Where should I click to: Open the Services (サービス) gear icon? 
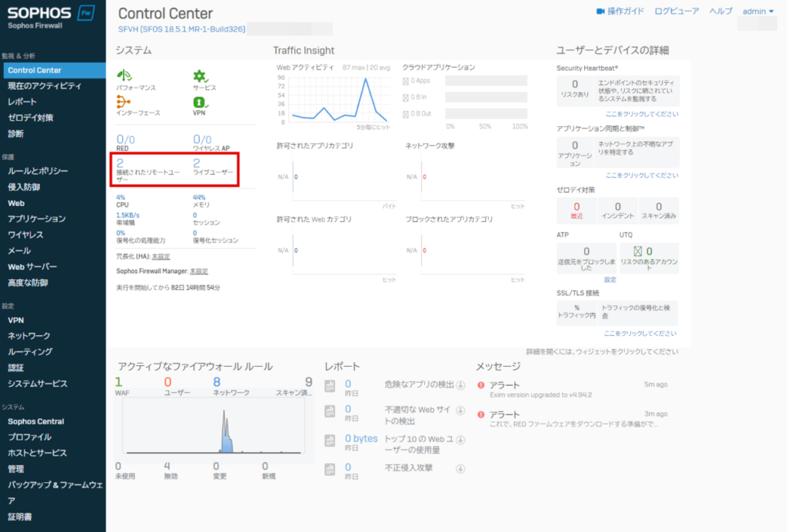(201, 76)
